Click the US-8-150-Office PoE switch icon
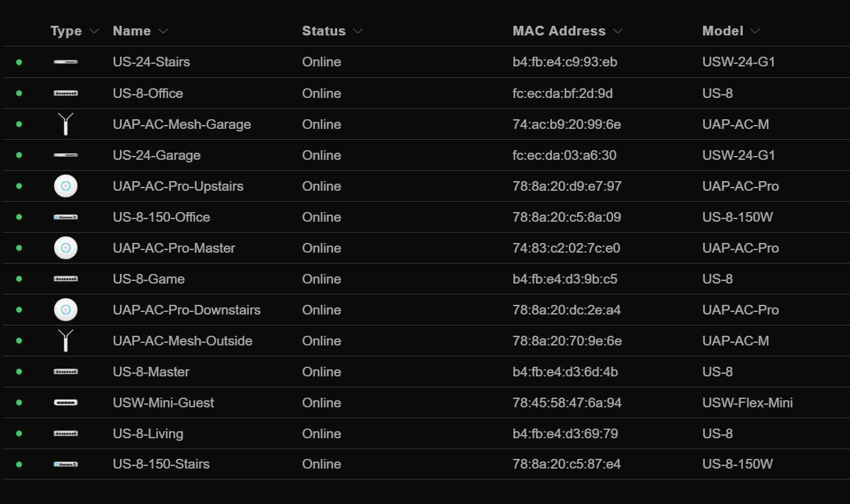This screenshot has width=850, height=504. 65,217
